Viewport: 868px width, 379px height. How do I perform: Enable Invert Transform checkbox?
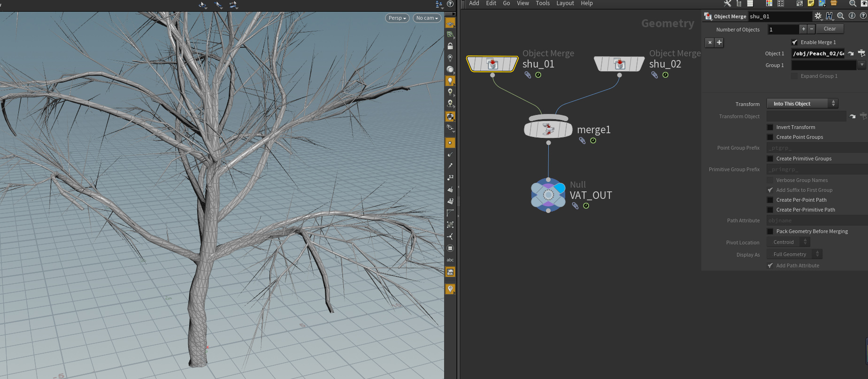click(770, 127)
